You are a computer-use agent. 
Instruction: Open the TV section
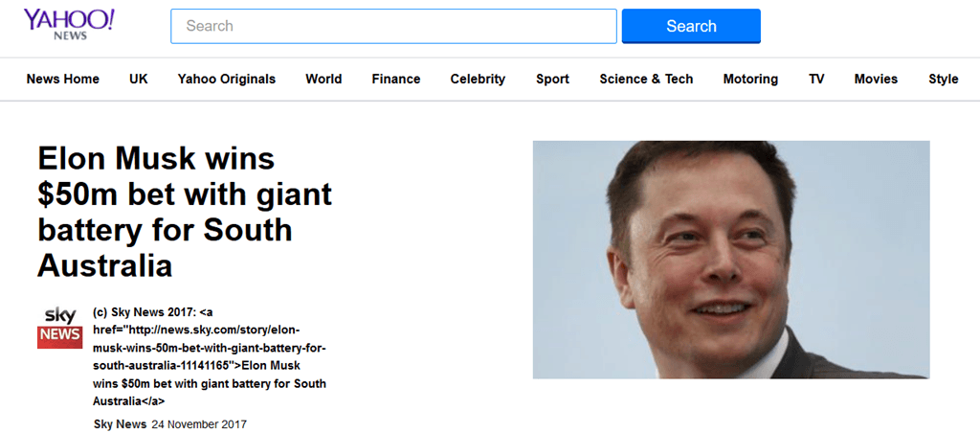816,79
